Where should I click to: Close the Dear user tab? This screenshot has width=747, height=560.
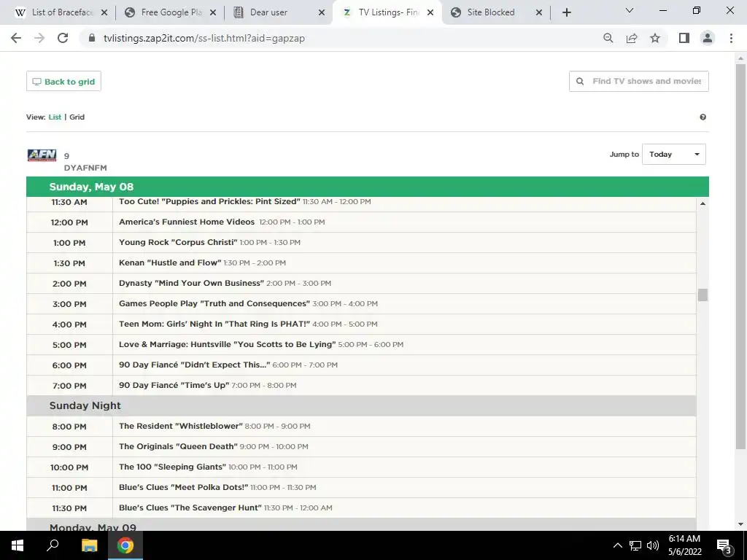click(322, 12)
